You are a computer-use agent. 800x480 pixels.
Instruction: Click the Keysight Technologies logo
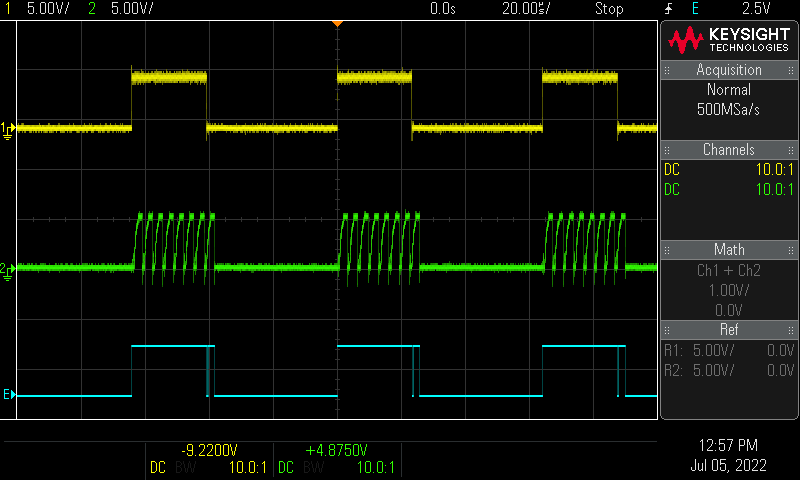729,40
